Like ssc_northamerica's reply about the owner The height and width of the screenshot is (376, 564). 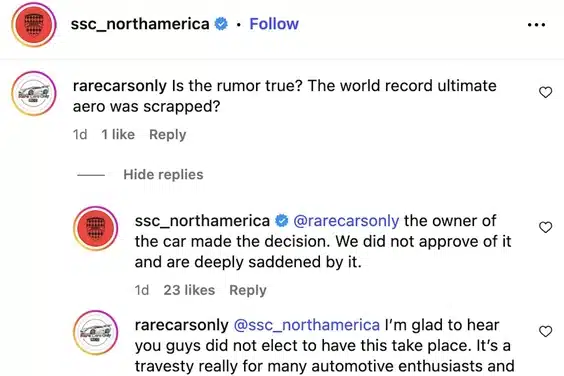click(x=546, y=227)
